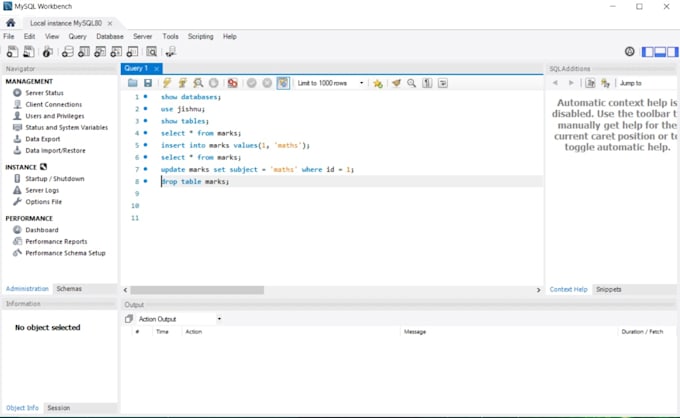
Task: Switch to the Administration tab
Action: [x=27, y=289]
